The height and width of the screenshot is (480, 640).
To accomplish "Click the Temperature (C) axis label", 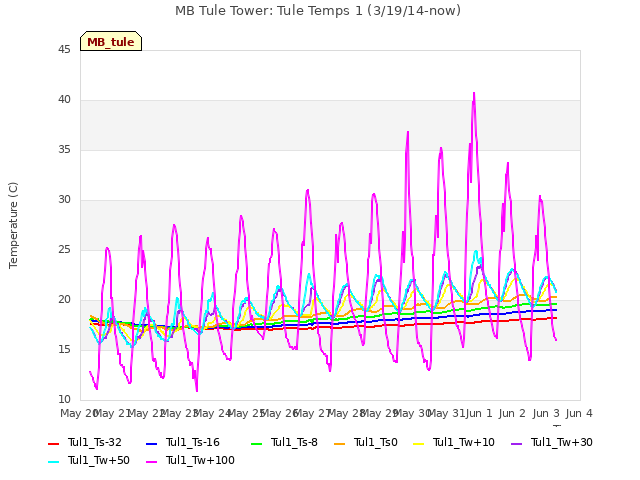I will (13, 225).
